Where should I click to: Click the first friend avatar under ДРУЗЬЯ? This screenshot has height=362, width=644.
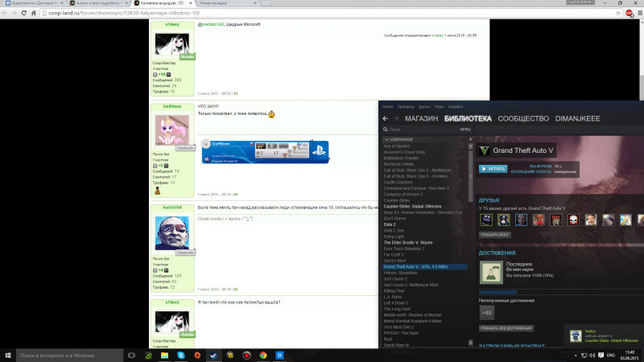pos(486,220)
